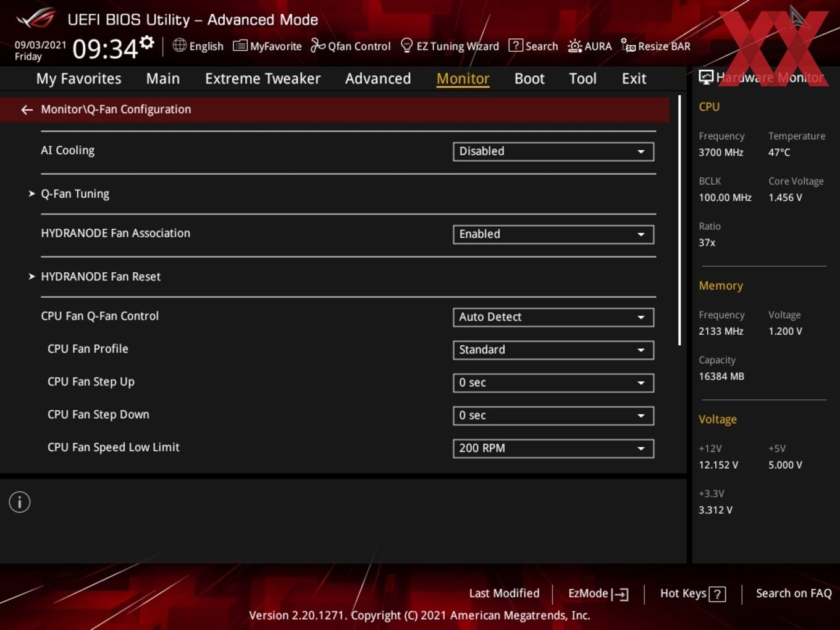
Task: Select HYDRANODE Fan Association label
Action: pyautogui.click(x=115, y=233)
